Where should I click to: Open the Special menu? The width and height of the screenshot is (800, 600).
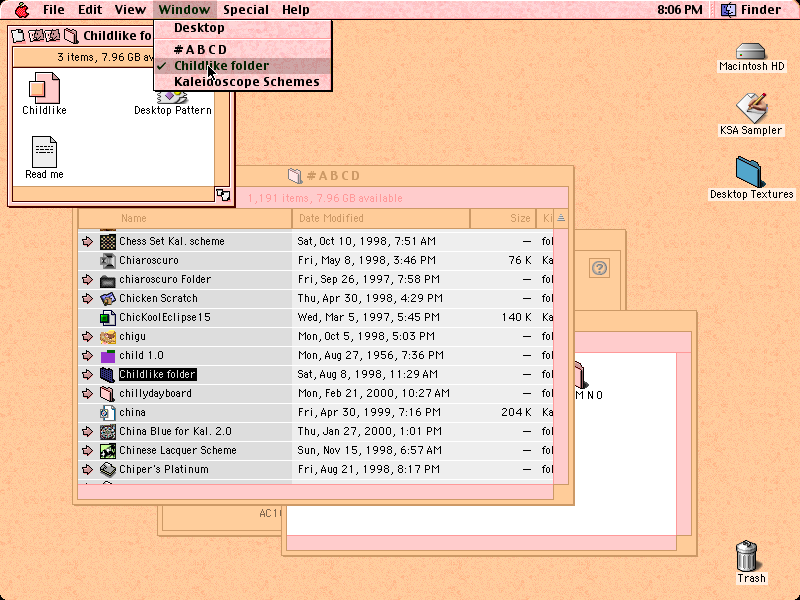(x=246, y=10)
